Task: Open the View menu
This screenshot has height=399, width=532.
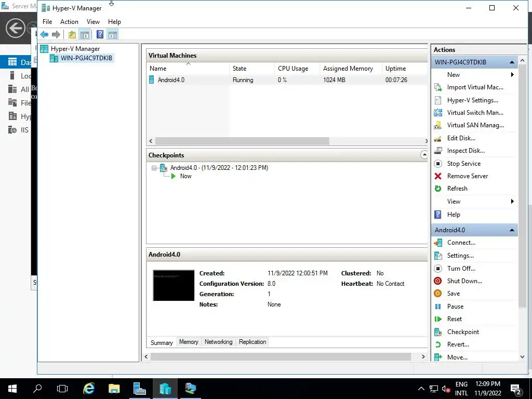Action: coord(93,22)
